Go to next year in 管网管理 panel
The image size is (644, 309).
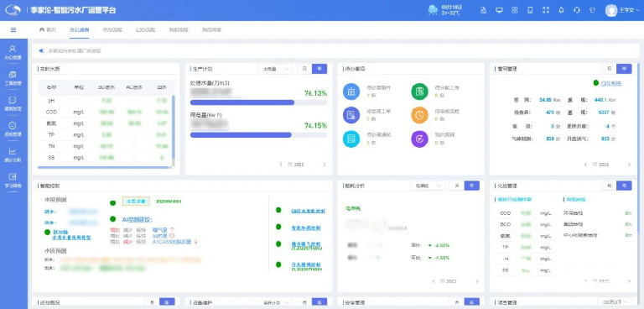[629, 165]
